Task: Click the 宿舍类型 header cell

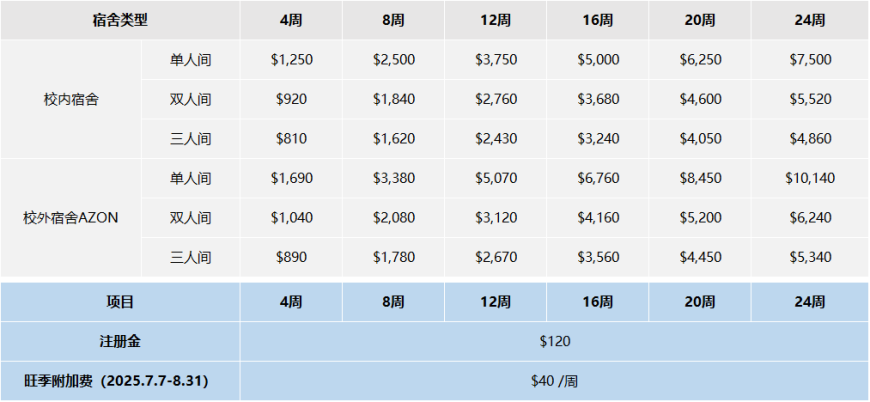Action: pos(120,20)
